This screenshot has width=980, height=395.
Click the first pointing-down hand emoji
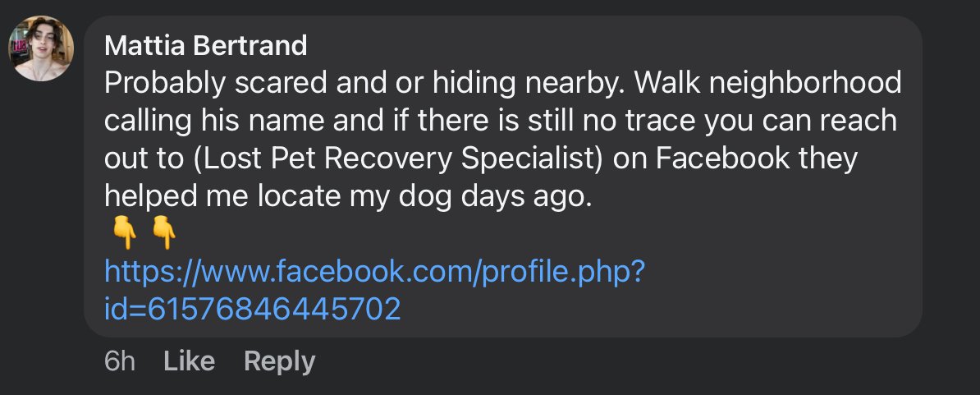[x=124, y=234]
